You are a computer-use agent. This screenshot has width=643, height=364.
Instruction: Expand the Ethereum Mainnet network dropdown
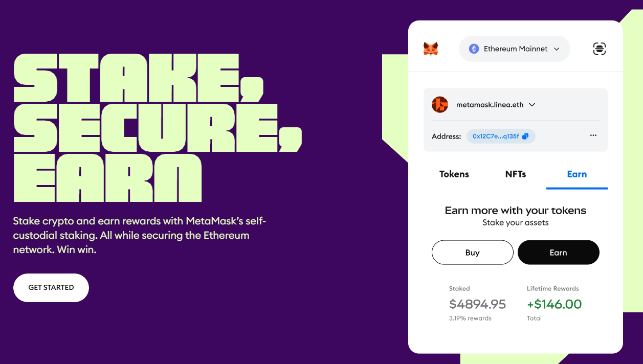tap(515, 49)
